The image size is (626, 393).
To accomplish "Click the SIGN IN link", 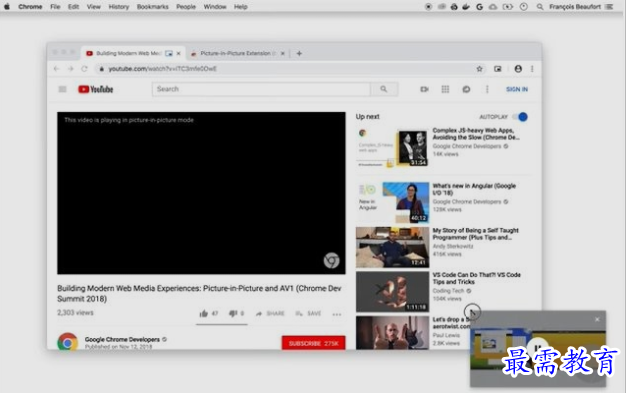I will coord(517,89).
